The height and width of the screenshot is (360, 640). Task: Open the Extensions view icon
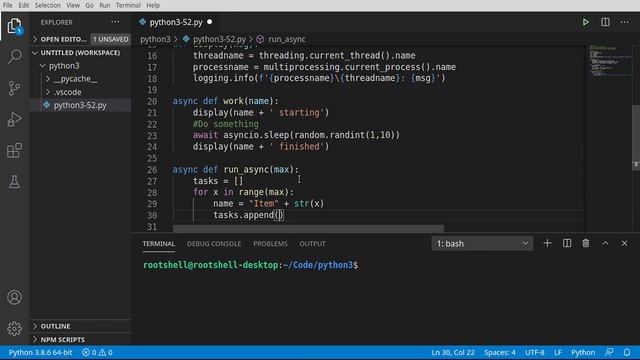coord(14,151)
